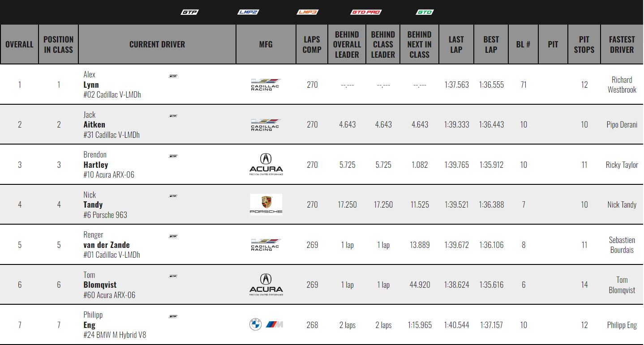Viewport: 644px width, 345px height.
Task: Select the LMP2 class filter icon
Action: (x=248, y=12)
